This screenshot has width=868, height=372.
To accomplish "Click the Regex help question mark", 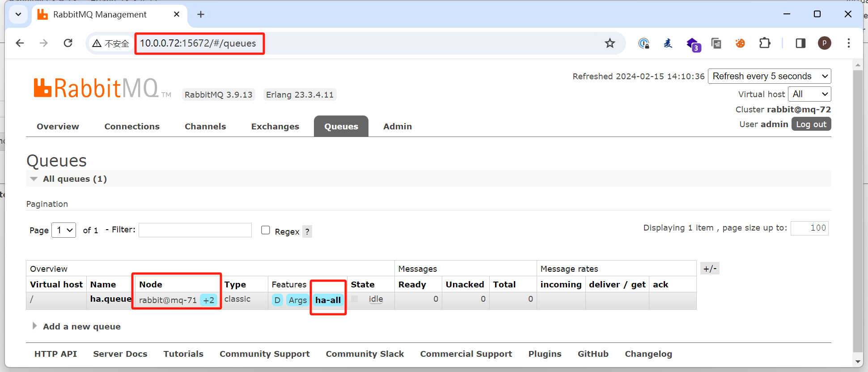I will click(307, 231).
